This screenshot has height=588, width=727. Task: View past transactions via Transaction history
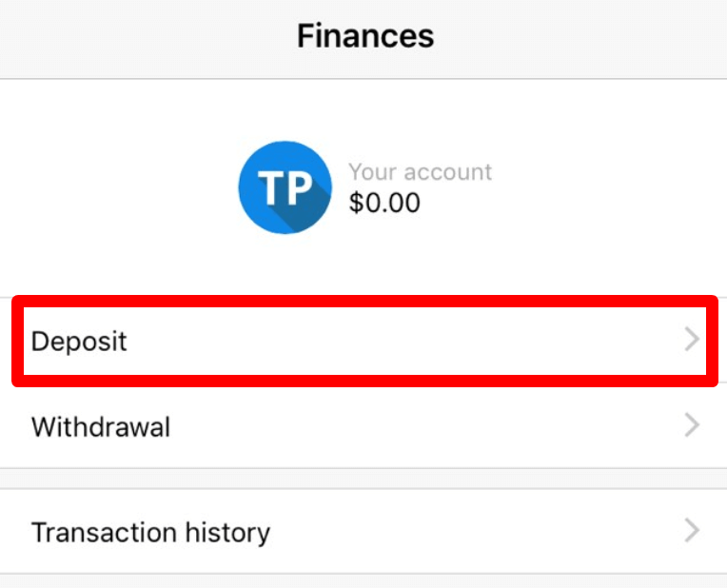tap(363, 531)
